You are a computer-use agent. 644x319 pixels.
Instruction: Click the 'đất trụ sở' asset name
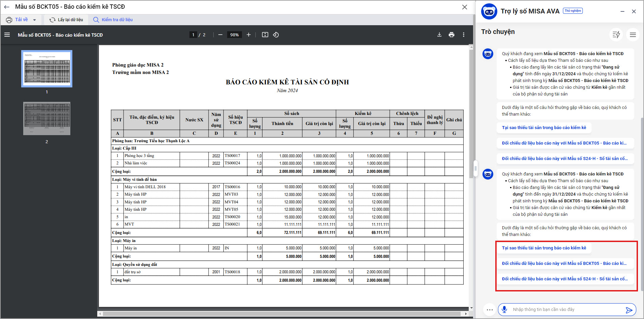pyautogui.click(x=133, y=272)
